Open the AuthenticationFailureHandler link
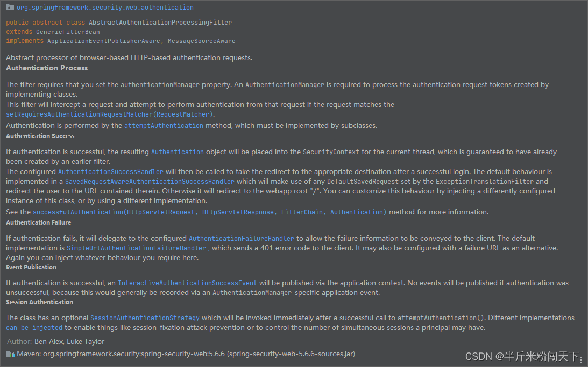The image size is (588, 367). pyautogui.click(x=241, y=238)
